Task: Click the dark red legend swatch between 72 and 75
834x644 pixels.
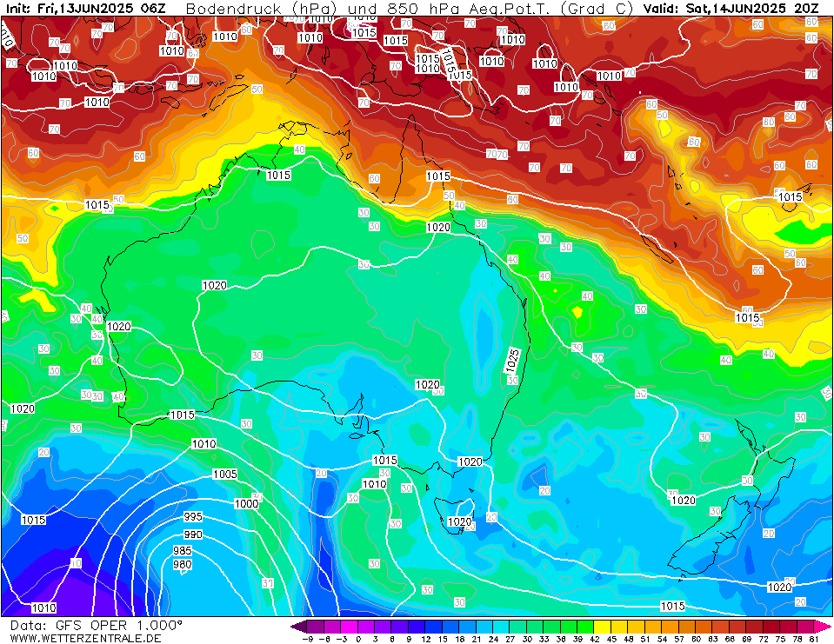Action: click(771, 626)
